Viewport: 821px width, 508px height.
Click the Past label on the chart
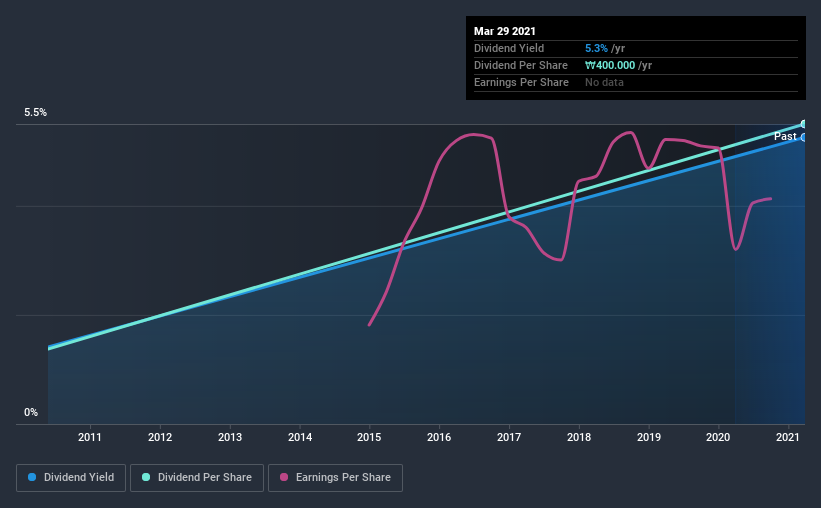785,136
